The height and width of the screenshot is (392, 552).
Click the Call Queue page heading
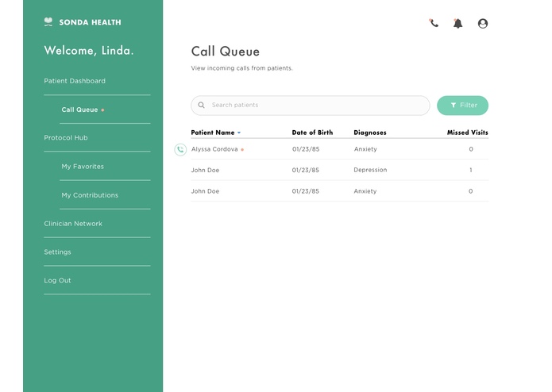(226, 52)
